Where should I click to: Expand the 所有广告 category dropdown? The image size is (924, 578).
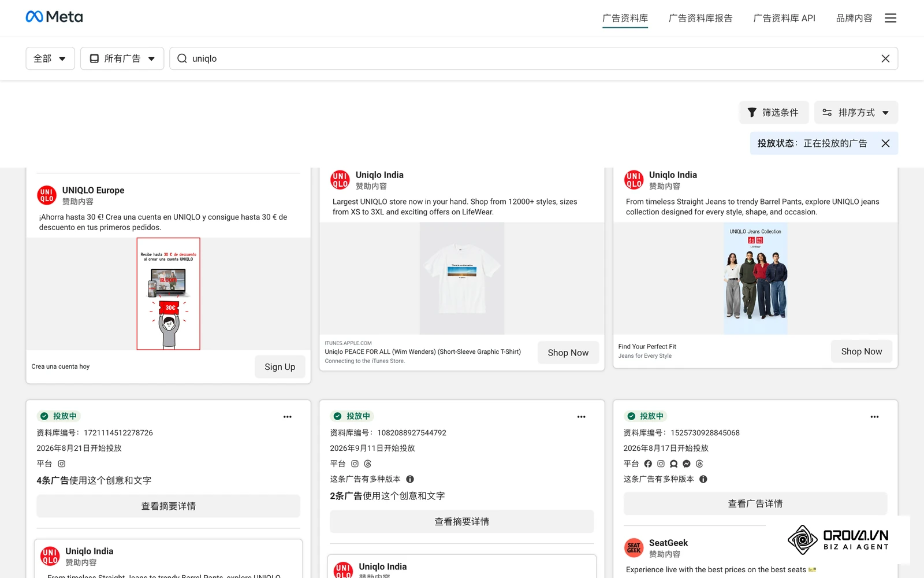pyautogui.click(x=122, y=58)
